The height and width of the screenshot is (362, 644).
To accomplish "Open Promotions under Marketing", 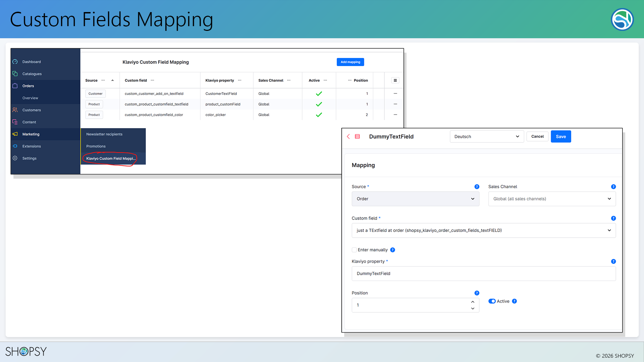I will coord(96,146).
